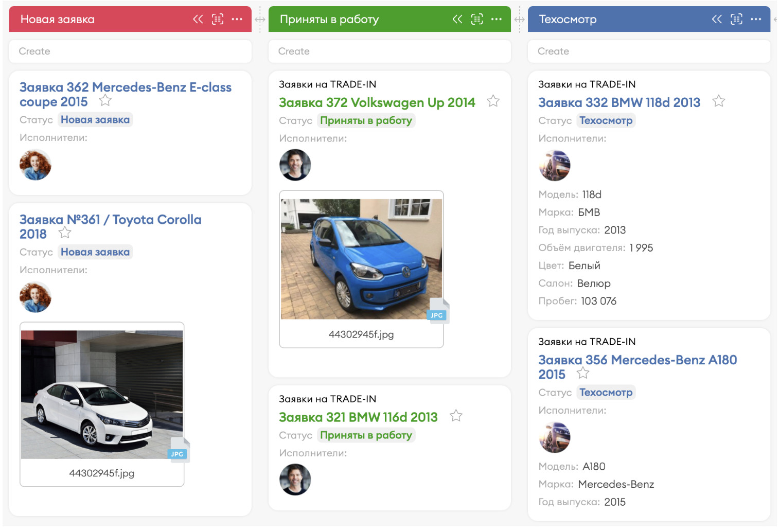This screenshot has height=532, width=779.
Task: Click Пробег value 103 076
Action: [x=599, y=301]
